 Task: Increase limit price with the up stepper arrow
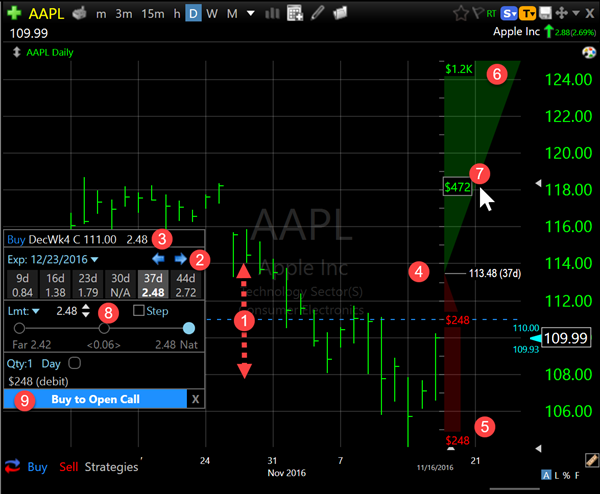coord(86,307)
